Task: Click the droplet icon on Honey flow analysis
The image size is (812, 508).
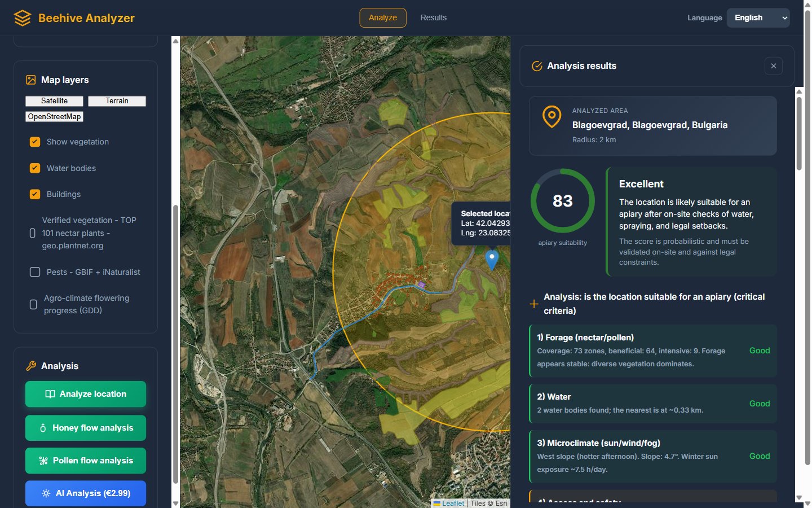Action: tap(43, 428)
